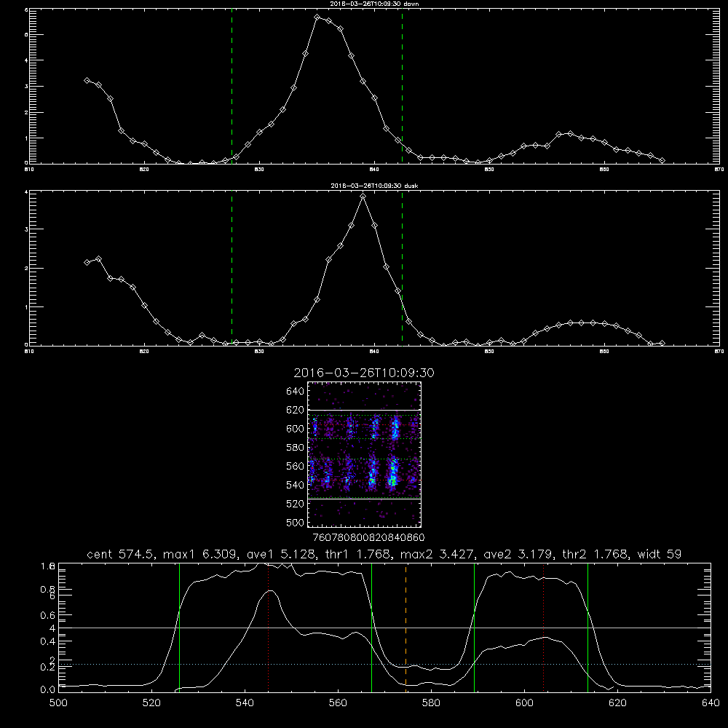Screen dimensions: 728x728
Task: Click the blue dotted threshold line in bottom plot
Action: [x=384, y=665]
